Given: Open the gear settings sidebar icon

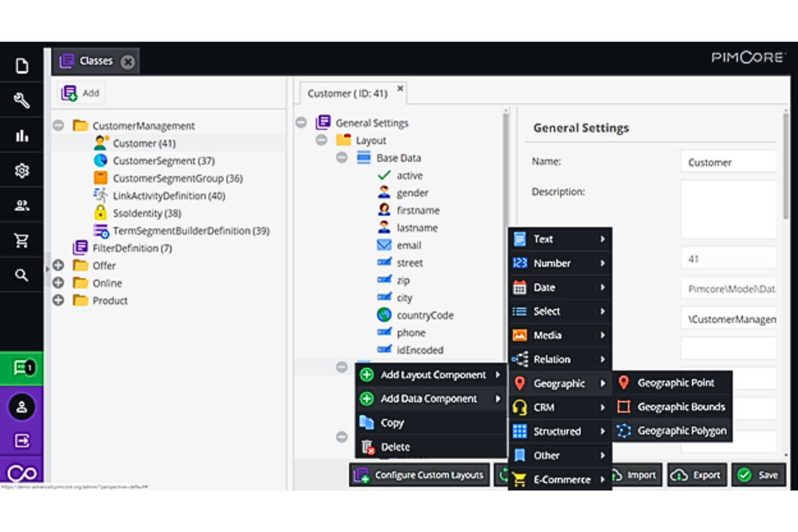Looking at the screenshot, I should pos(22,170).
